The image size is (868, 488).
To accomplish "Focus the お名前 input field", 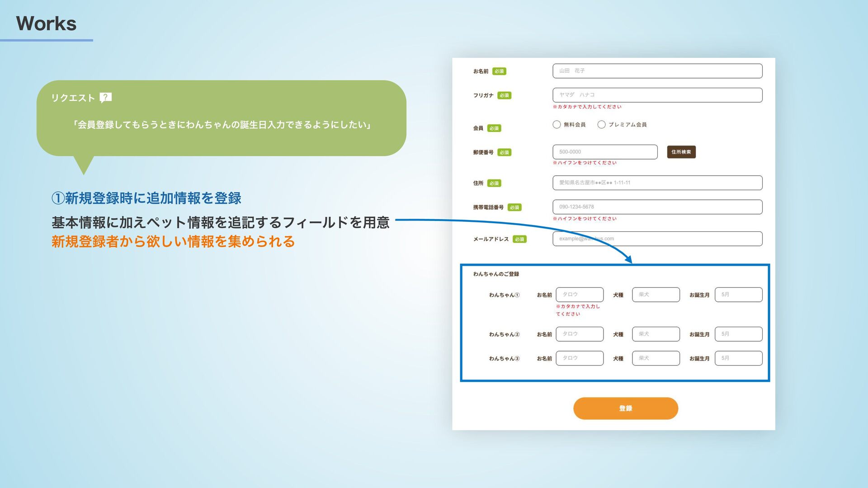I will click(657, 71).
